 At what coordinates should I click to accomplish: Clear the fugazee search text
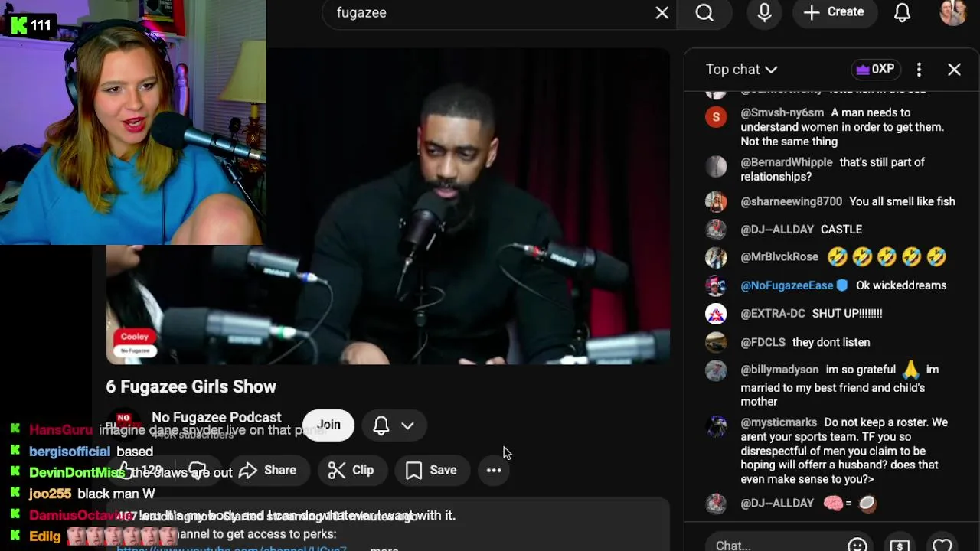662,13
